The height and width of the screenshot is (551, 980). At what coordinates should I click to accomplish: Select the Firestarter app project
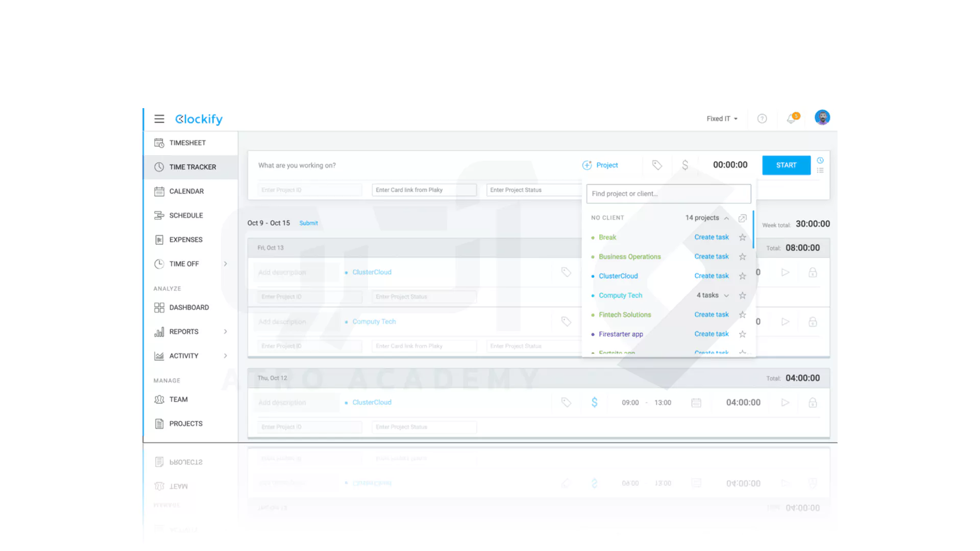point(621,334)
